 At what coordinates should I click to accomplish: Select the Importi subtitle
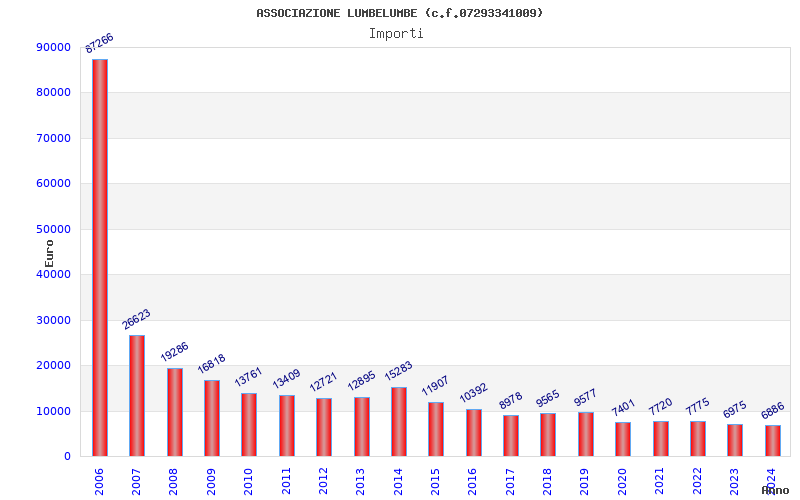pyautogui.click(x=396, y=34)
